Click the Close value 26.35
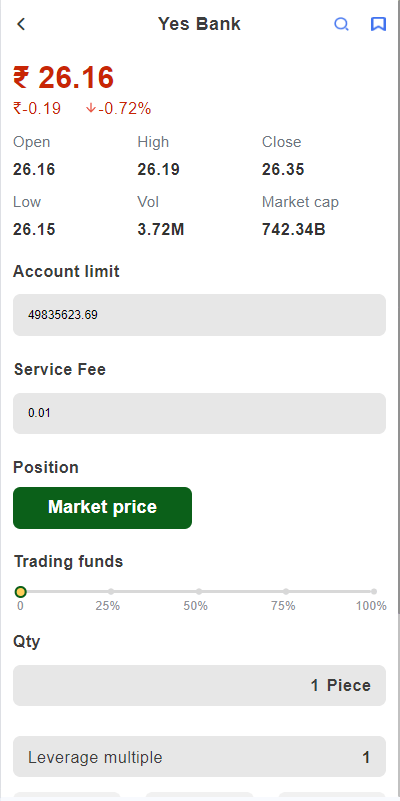Image resolution: width=400 pixels, height=801 pixels. [283, 170]
